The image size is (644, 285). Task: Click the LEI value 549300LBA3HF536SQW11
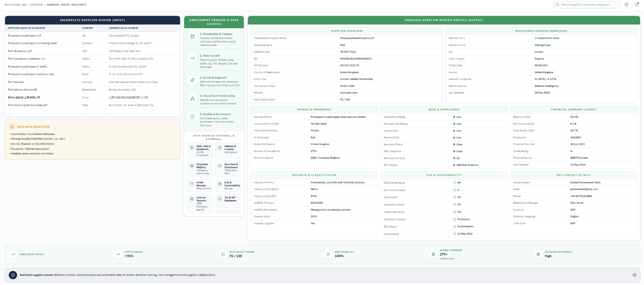click(356, 59)
